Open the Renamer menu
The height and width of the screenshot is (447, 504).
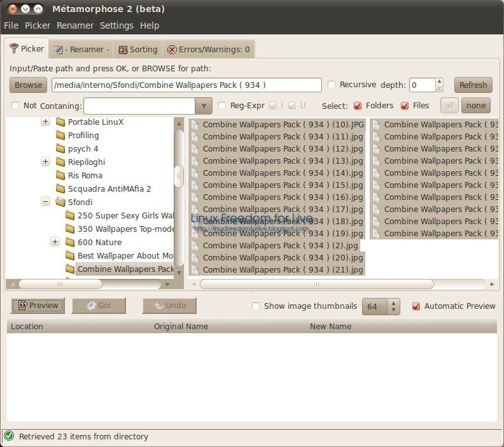click(x=75, y=25)
